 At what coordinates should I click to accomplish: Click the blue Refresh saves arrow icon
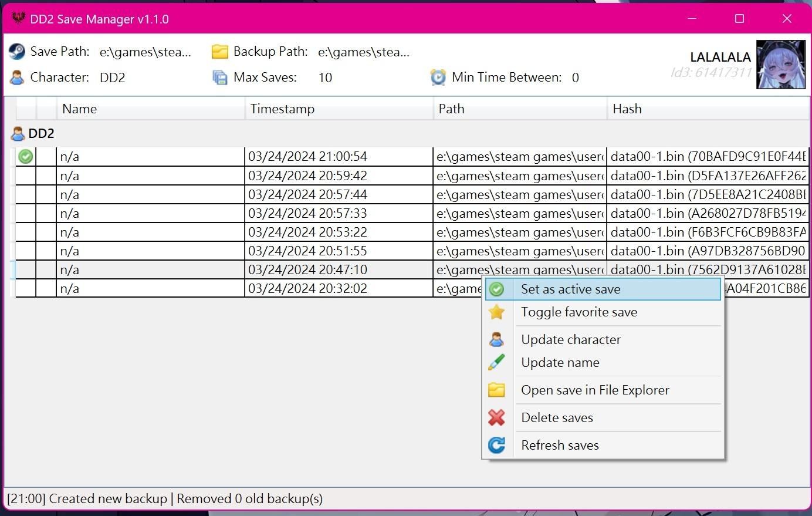(x=496, y=445)
